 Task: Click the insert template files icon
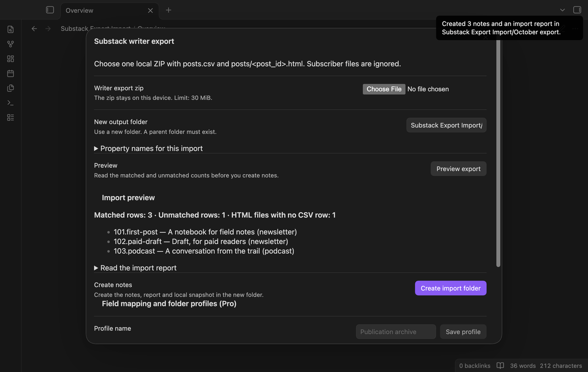point(10,88)
